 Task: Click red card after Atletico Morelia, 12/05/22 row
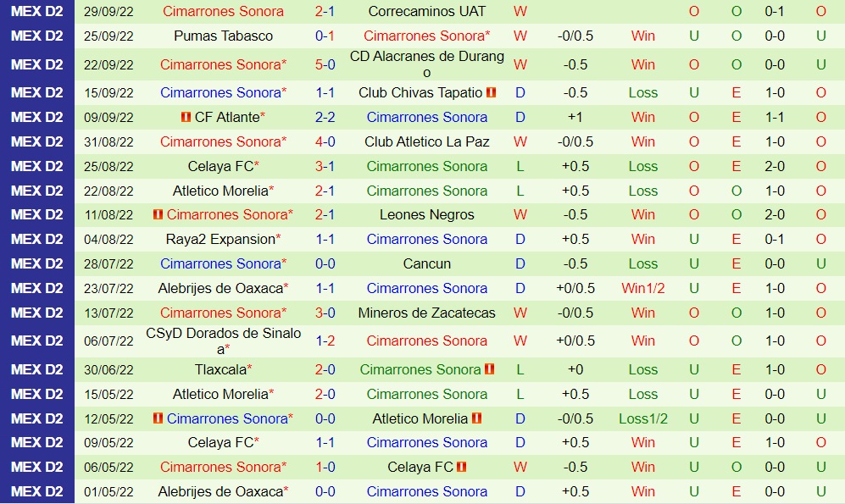(x=476, y=419)
